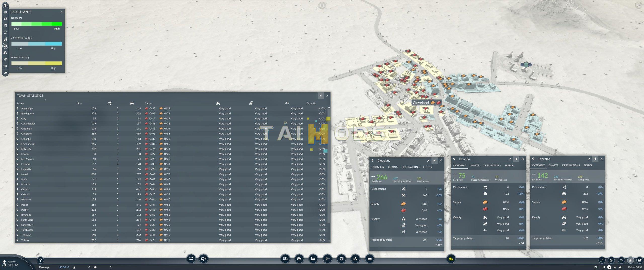
Task: Pin the Cleveland town window
Action: (x=434, y=160)
